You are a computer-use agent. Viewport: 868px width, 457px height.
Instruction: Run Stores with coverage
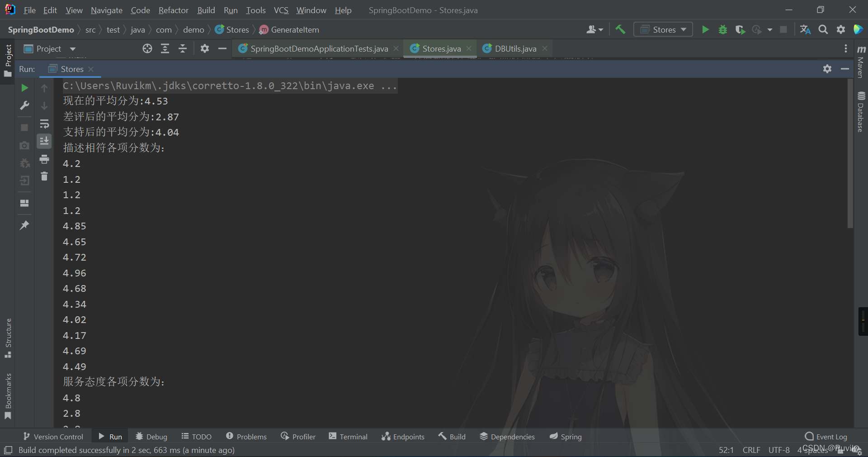coord(740,29)
